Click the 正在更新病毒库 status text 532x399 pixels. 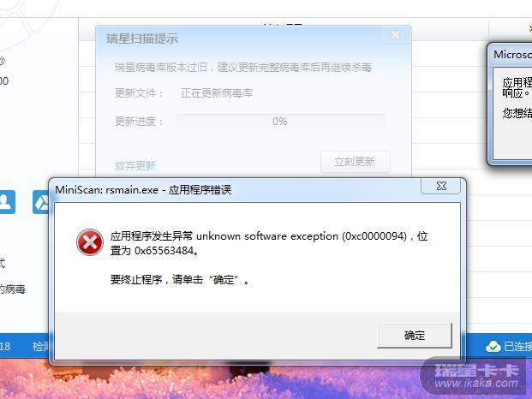point(217,92)
